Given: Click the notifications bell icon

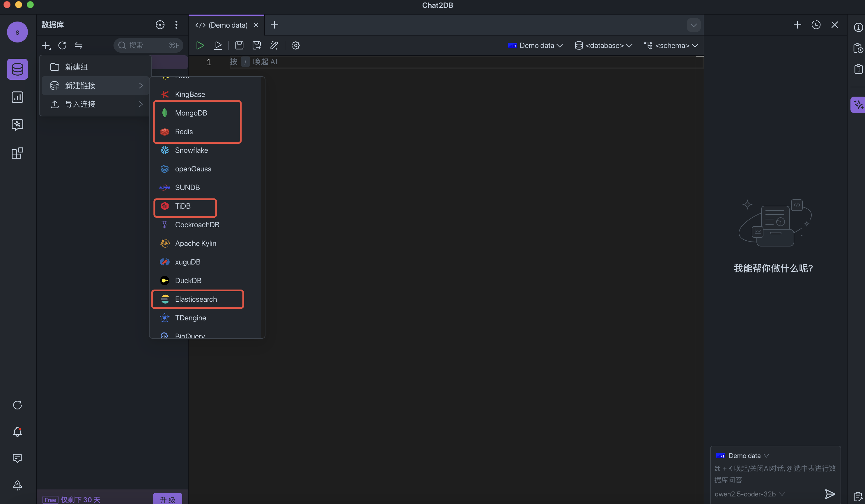Looking at the screenshot, I should 17,432.
